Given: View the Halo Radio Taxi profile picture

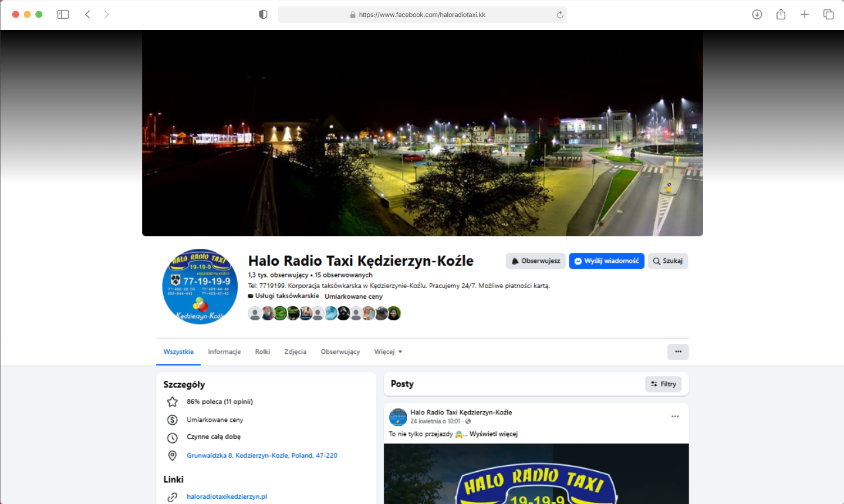Looking at the screenshot, I should coord(200,286).
